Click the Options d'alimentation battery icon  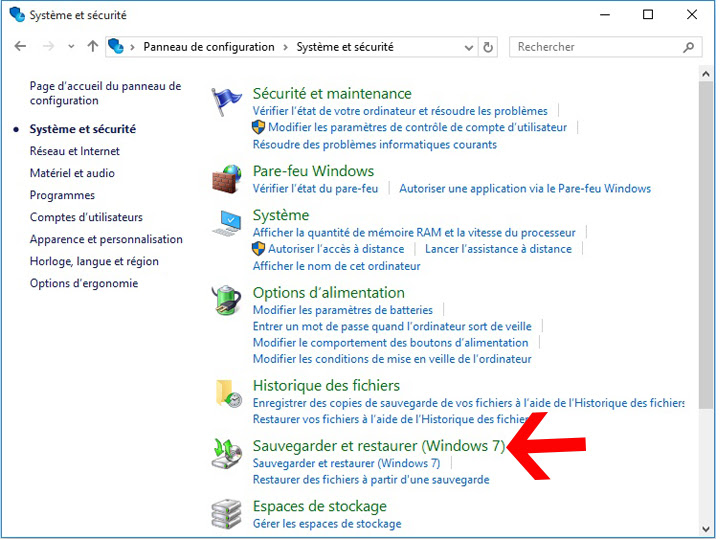pos(226,301)
